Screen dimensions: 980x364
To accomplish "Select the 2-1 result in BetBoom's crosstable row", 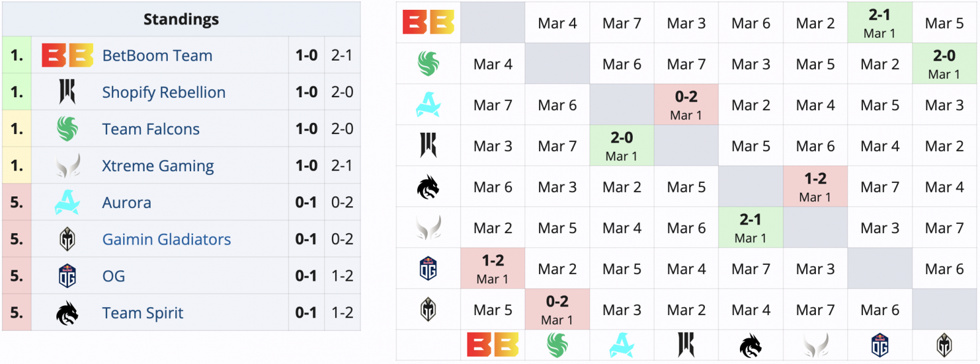I will pos(880,15).
